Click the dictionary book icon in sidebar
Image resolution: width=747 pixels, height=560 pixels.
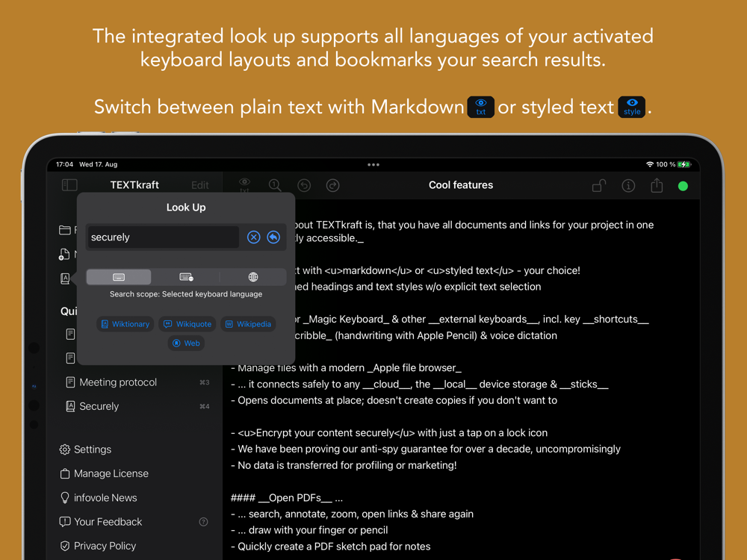click(x=65, y=279)
